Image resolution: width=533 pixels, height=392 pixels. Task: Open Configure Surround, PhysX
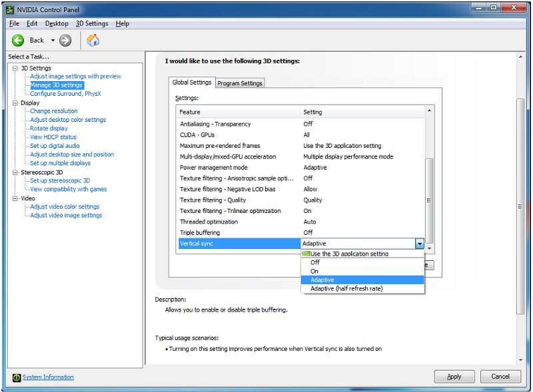pyautogui.click(x=65, y=94)
